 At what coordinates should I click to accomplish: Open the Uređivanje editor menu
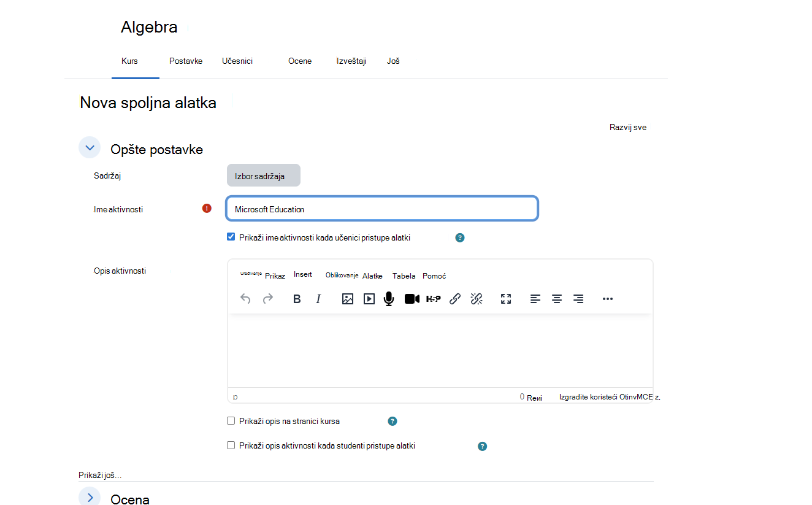[x=251, y=274]
